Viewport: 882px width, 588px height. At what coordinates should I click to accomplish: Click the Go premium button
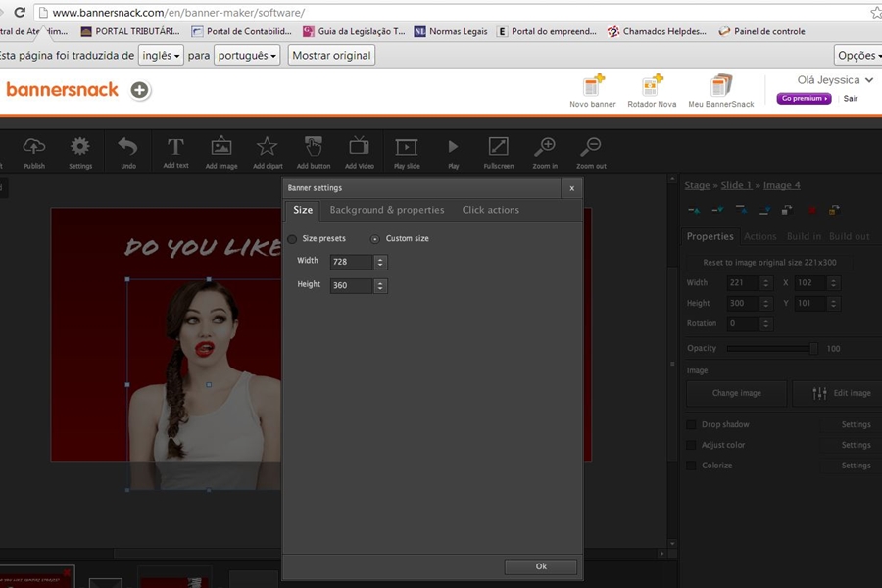(x=804, y=98)
